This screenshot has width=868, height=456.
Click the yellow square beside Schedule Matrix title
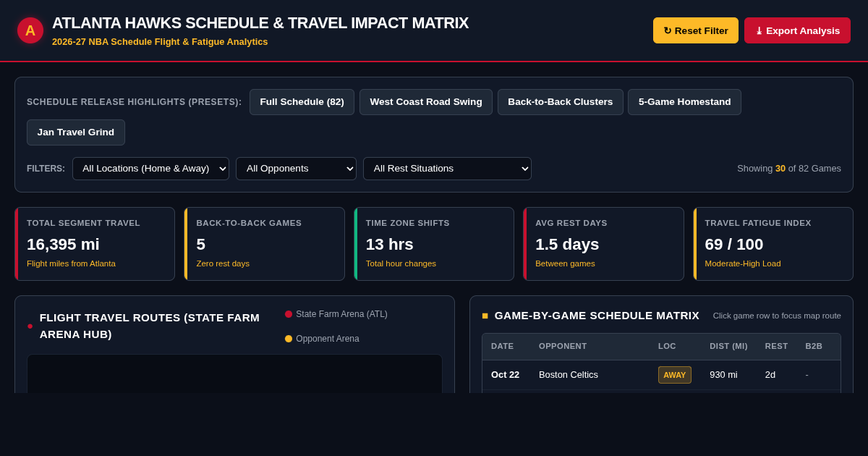(x=485, y=316)
